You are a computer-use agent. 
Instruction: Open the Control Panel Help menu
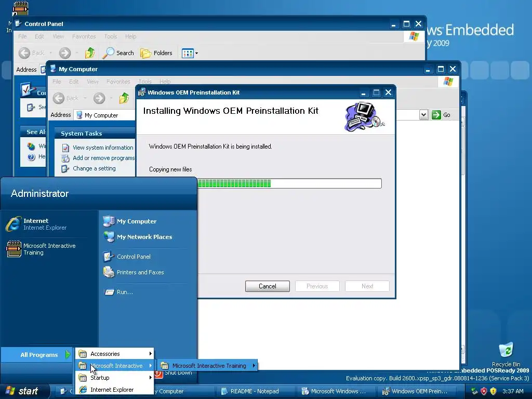pos(130,36)
